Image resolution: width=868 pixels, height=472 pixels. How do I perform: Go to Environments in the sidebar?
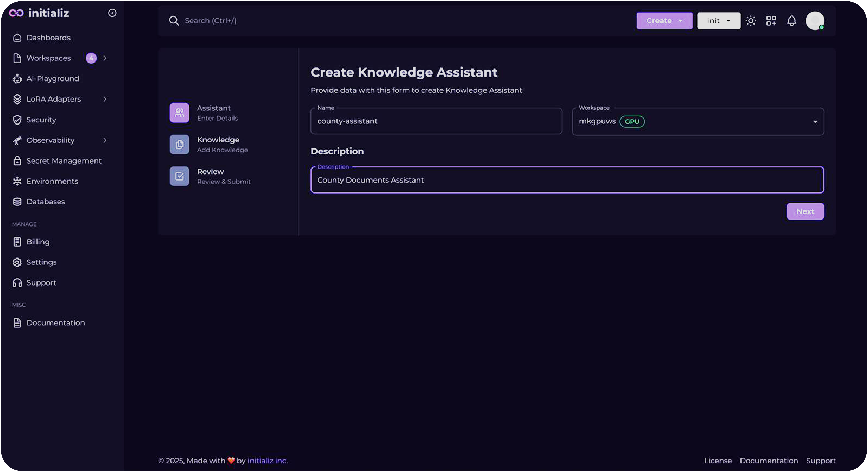(x=52, y=181)
